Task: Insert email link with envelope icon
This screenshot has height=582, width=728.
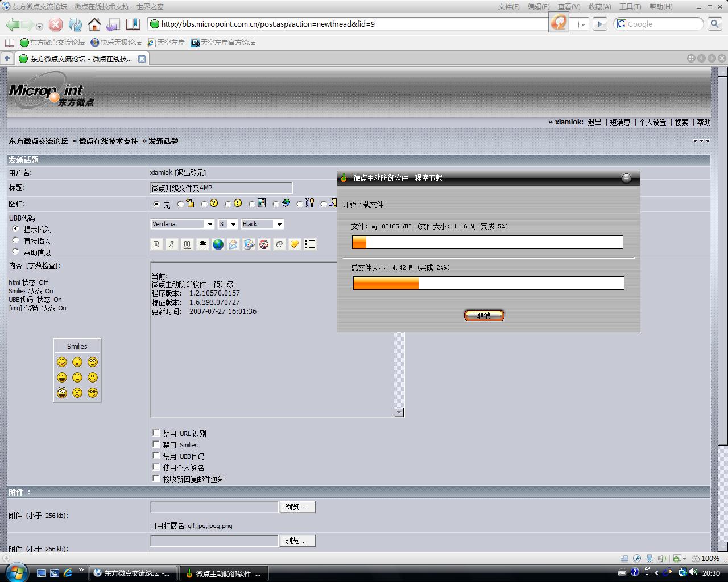Action: pyautogui.click(x=233, y=244)
